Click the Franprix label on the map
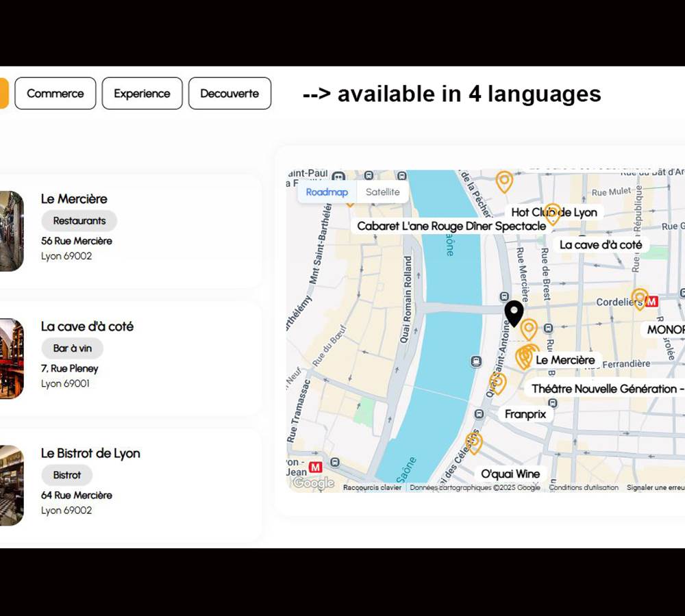685x616 pixels. click(x=525, y=414)
